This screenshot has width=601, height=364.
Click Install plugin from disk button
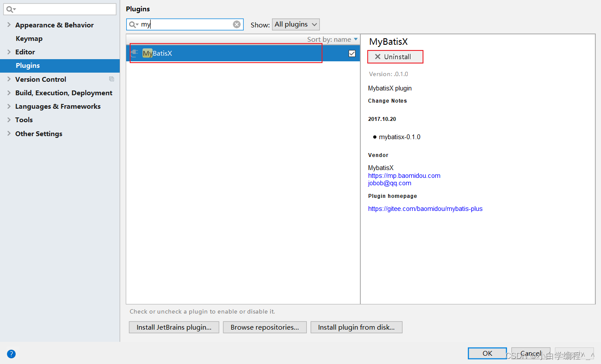coord(356,327)
